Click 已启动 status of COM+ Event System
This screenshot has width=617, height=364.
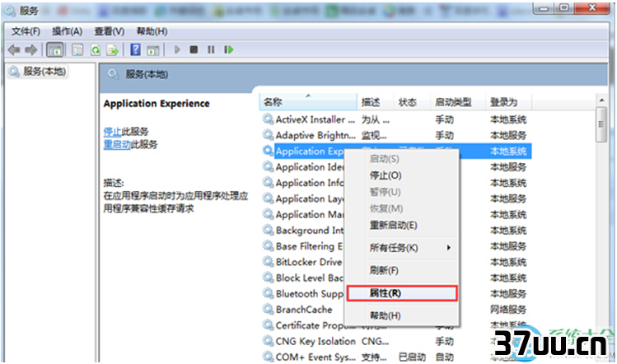tap(412, 357)
